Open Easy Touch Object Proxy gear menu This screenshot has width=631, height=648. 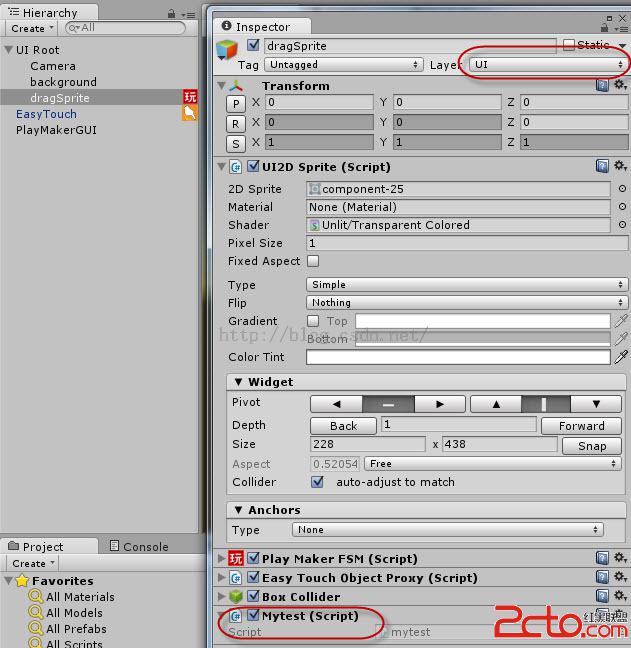(620, 577)
